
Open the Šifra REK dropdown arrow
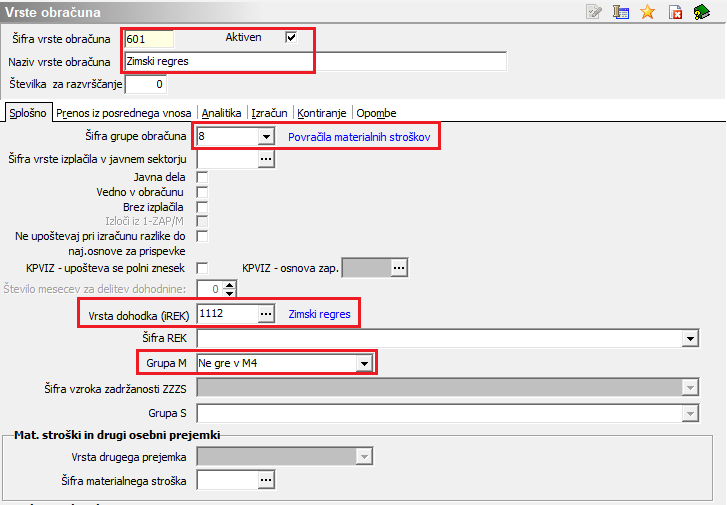[690, 339]
